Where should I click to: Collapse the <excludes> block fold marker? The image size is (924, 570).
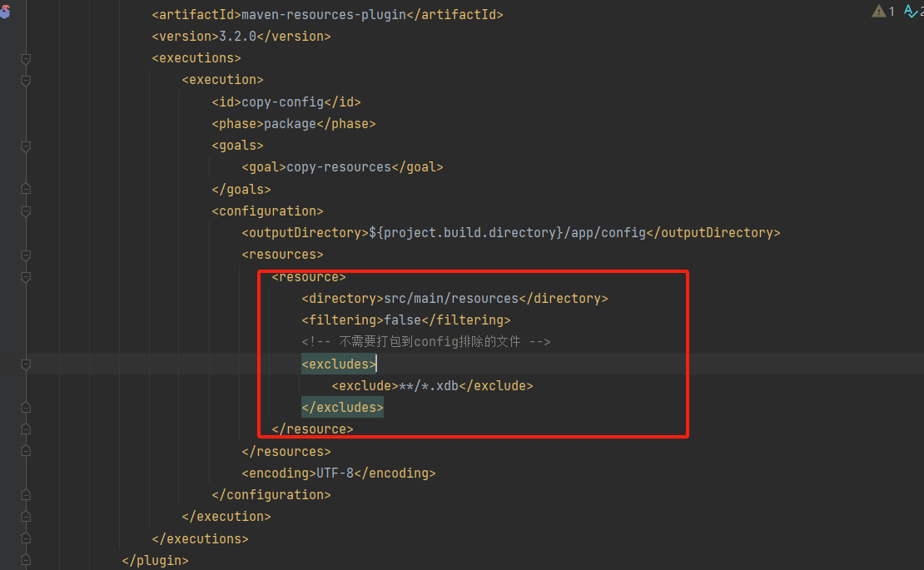tap(26, 364)
